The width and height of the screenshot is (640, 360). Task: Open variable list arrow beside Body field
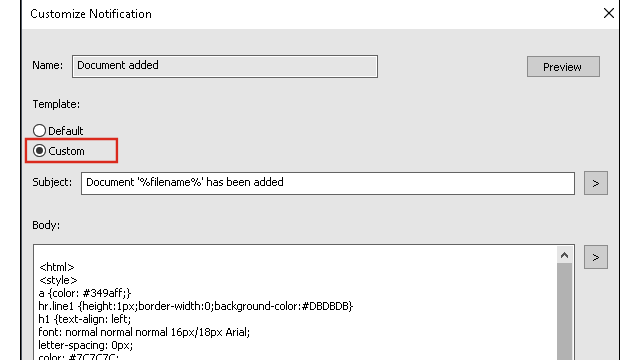596,257
